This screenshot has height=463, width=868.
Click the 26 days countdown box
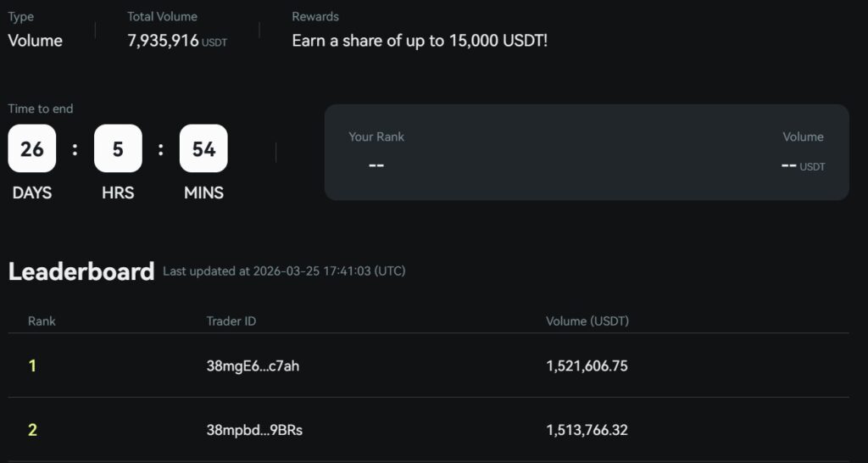coord(32,149)
